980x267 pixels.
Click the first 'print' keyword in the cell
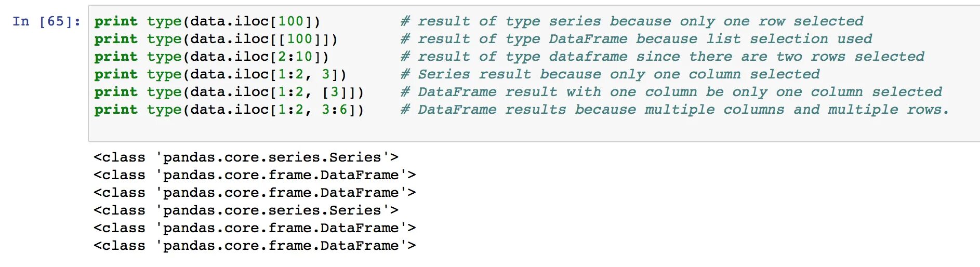[x=116, y=21]
